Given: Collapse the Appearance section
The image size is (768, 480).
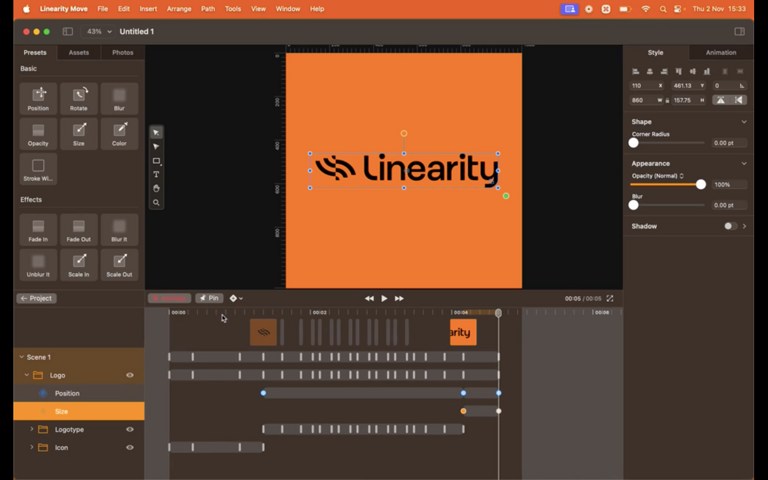Looking at the screenshot, I should pyautogui.click(x=744, y=164).
